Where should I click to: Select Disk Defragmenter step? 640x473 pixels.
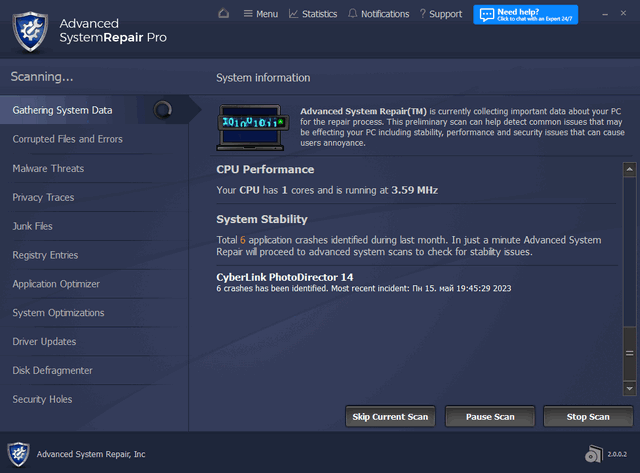pos(52,371)
